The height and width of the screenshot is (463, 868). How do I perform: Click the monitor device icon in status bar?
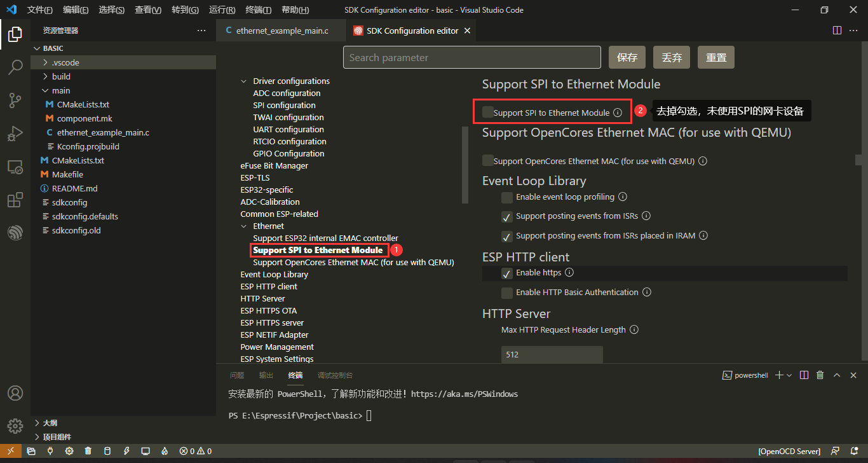[x=146, y=452]
